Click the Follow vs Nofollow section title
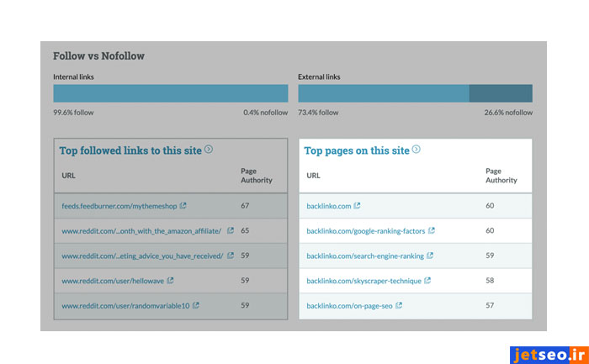 pyautogui.click(x=98, y=56)
